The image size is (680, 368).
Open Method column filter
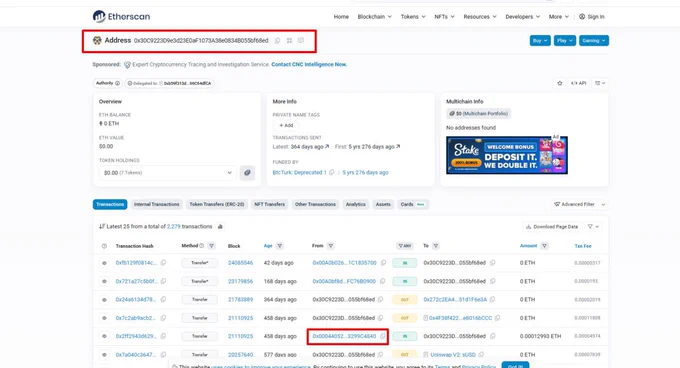tap(211, 246)
